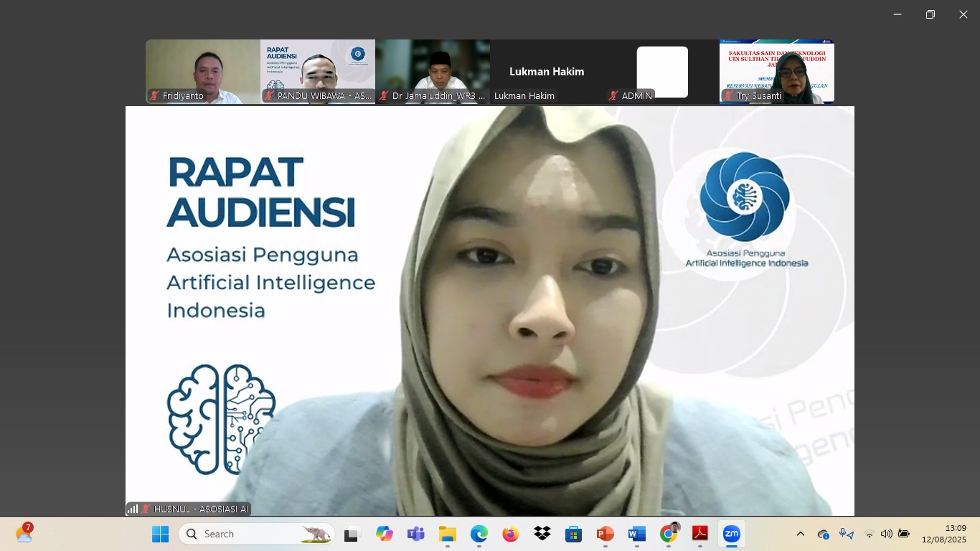Select Fridiyanto's video thumbnail
The width and height of the screenshot is (980, 551).
(x=203, y=72)
